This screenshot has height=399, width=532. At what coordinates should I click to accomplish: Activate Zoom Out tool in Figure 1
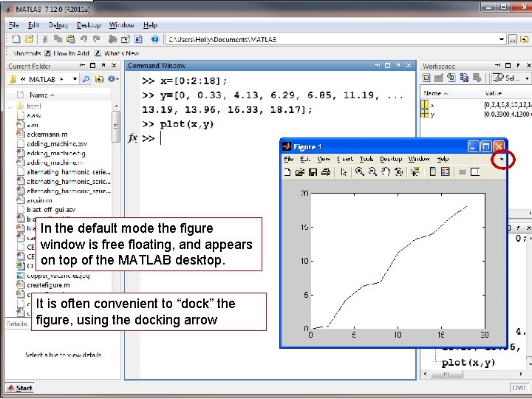click(372, 171)
